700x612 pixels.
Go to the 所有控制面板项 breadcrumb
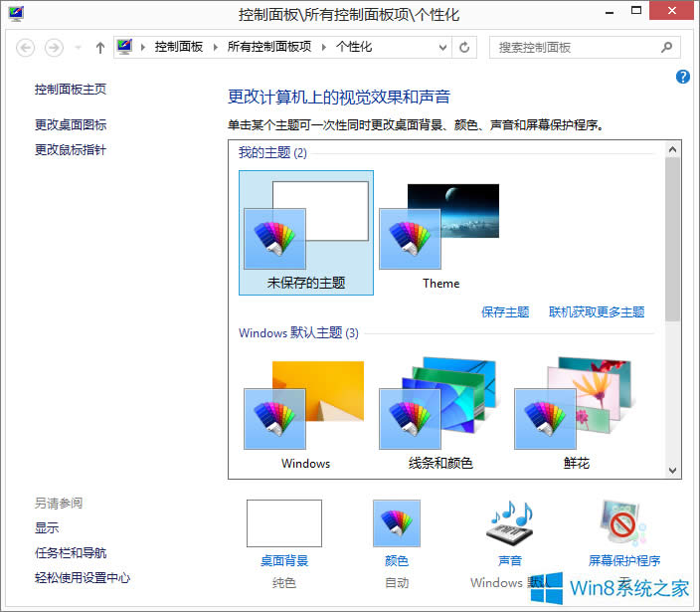click(x=269, y=47)
